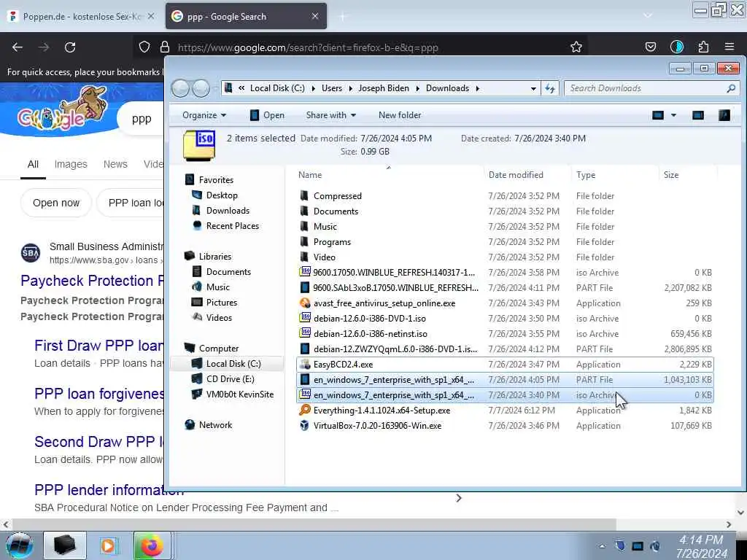Image resolution: width=747 pixels, height=560 pixels.
Task: Expand the address bar history dropdown
Action: pos(533,88)
